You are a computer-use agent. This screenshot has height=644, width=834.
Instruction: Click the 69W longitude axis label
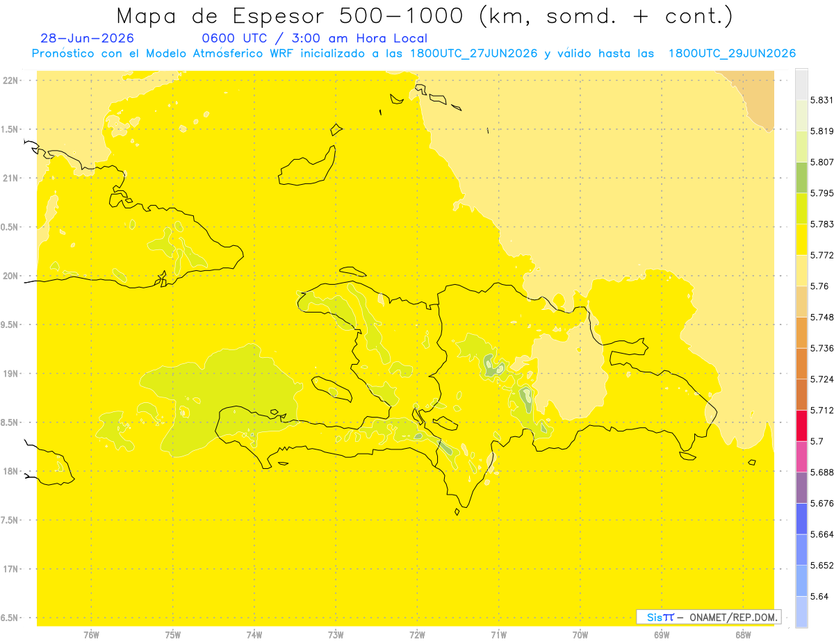point(662,635)
